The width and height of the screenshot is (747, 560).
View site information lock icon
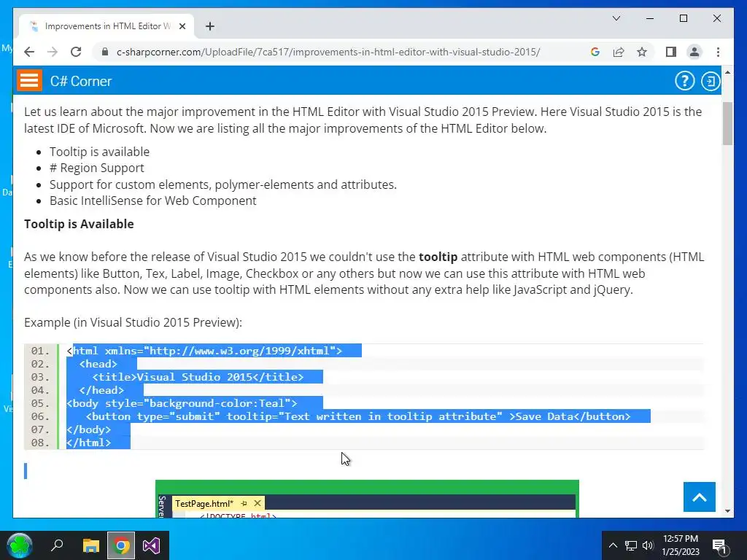[x=105, y=52]
